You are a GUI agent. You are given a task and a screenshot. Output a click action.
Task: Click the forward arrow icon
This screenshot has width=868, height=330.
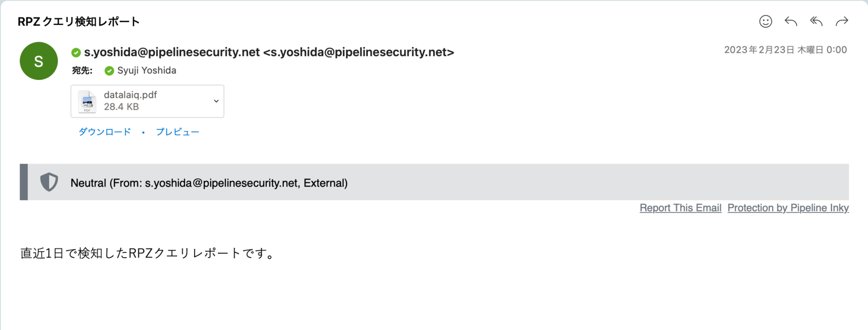[x=842, y=21]
